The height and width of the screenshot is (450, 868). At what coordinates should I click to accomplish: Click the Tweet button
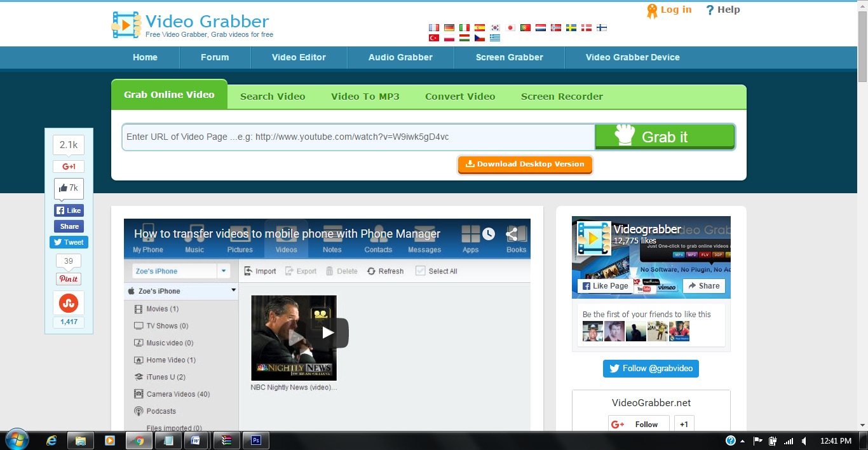[69, 242]
